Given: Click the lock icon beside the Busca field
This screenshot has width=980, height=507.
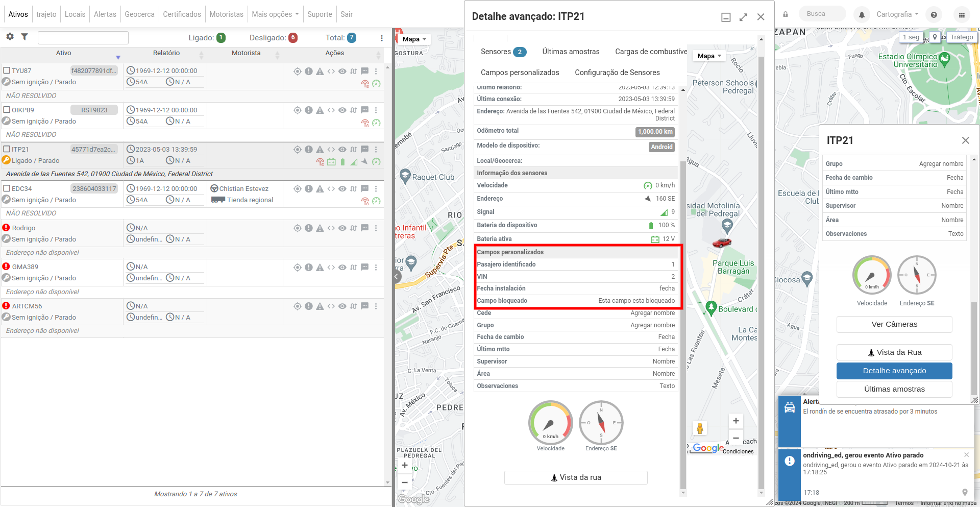Looking at the screenshot, I should tap(786, 14).
